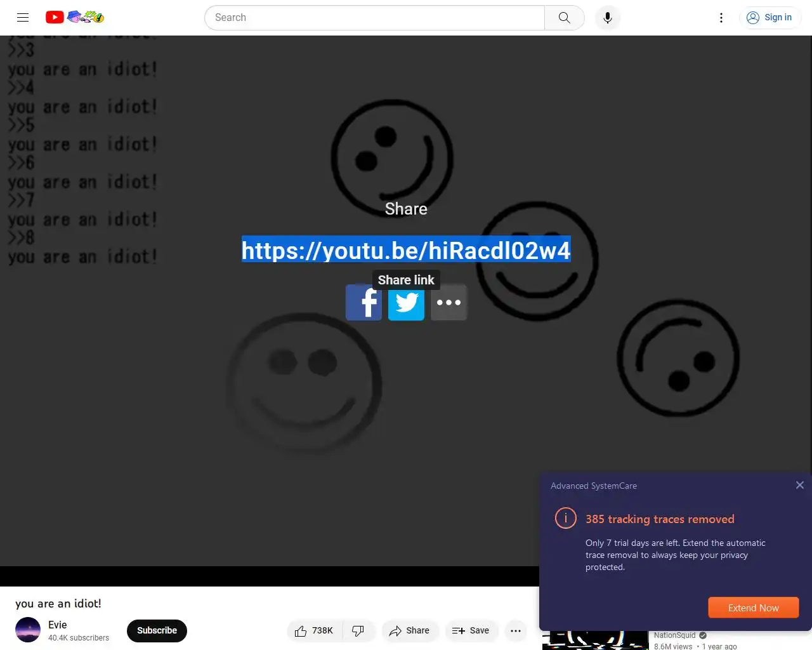
Task: Click the '385 tracking traces removed' heading
Action: (x=660, y=519)
